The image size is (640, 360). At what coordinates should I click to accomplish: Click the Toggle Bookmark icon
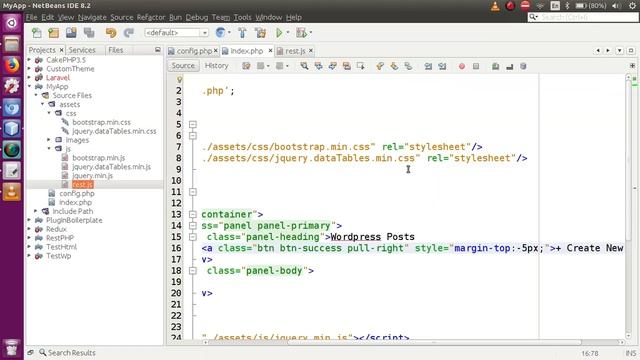coord(408,66)
